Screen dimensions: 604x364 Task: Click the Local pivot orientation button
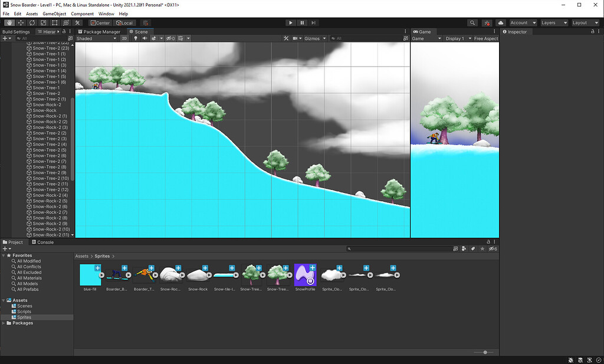[124, 22]
